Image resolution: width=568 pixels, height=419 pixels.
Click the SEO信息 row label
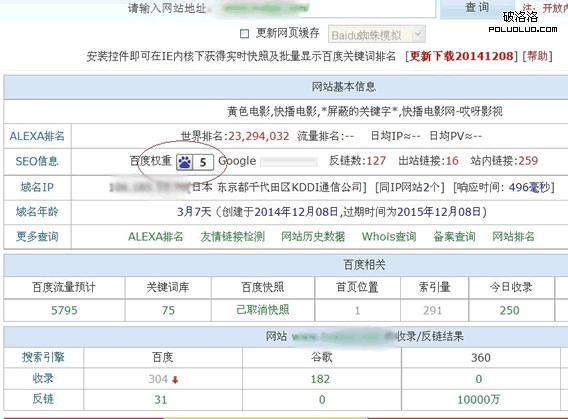(x=37, y=161)
